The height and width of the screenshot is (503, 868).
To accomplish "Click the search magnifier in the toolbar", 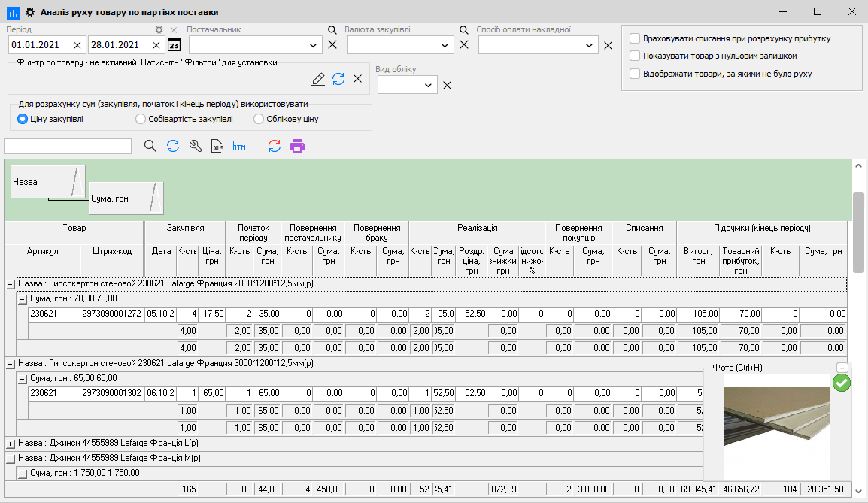I will point(150,146).
